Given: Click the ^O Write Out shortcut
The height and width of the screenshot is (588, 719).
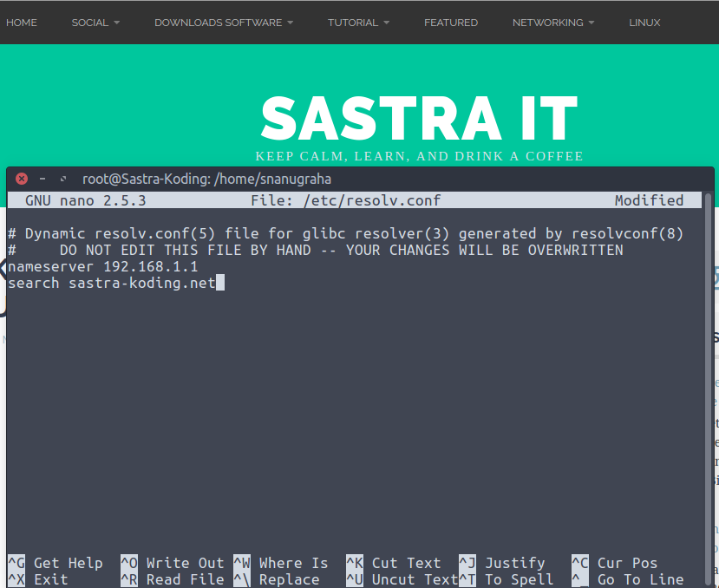Looking at the screenshot, I should pos(173,563).
